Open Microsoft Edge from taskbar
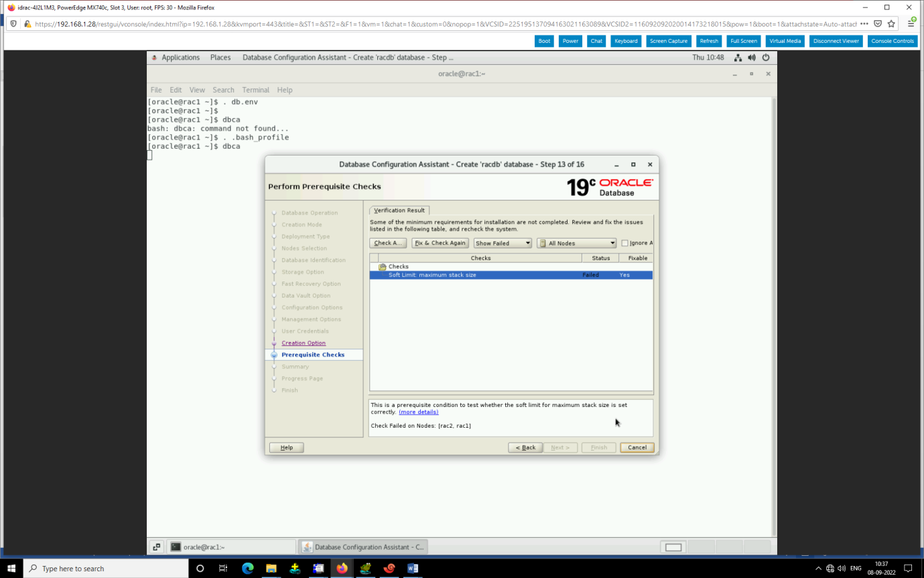This screenshot has width=924, height=578. 247,568
